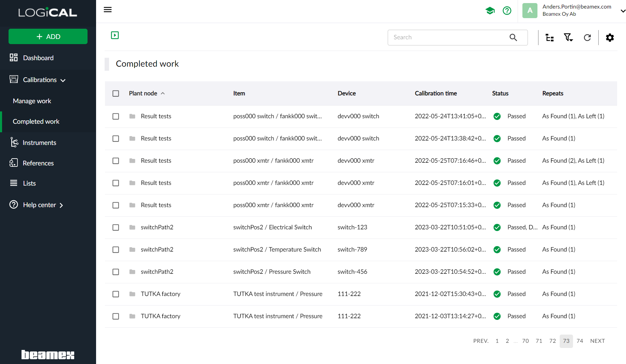Viewport: 626px width, 364px height.
Task: Sort by Plant node column arrow
Action: [163, 93]
